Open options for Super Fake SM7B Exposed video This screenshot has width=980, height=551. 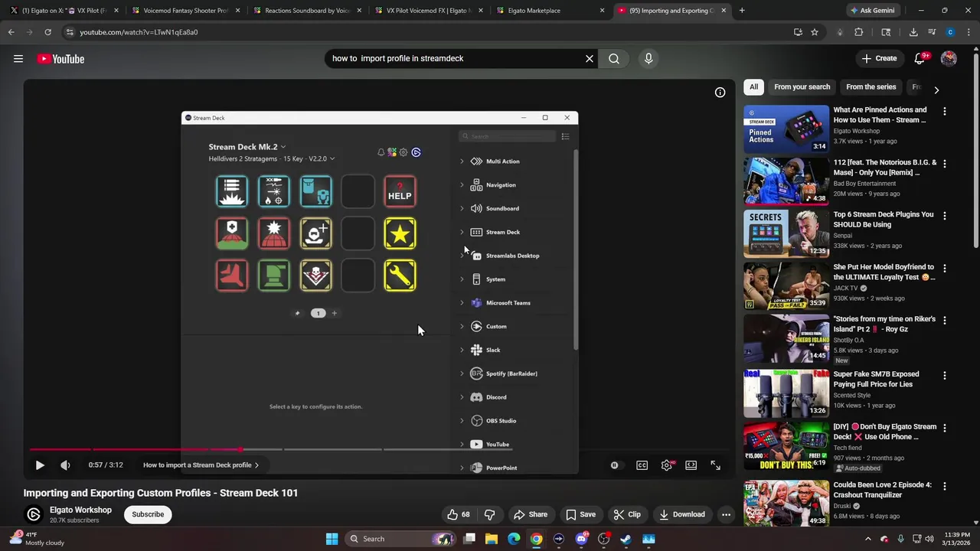(x=944, y=376)
